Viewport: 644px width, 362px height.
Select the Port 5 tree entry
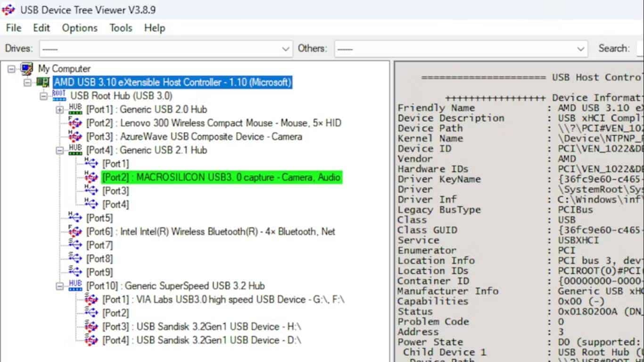click(x=99, y=218)
